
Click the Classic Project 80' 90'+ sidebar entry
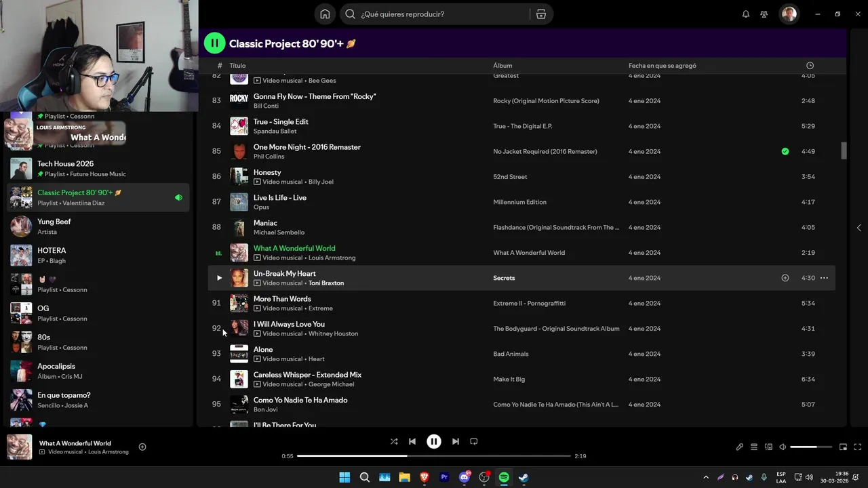coord(99,197)
